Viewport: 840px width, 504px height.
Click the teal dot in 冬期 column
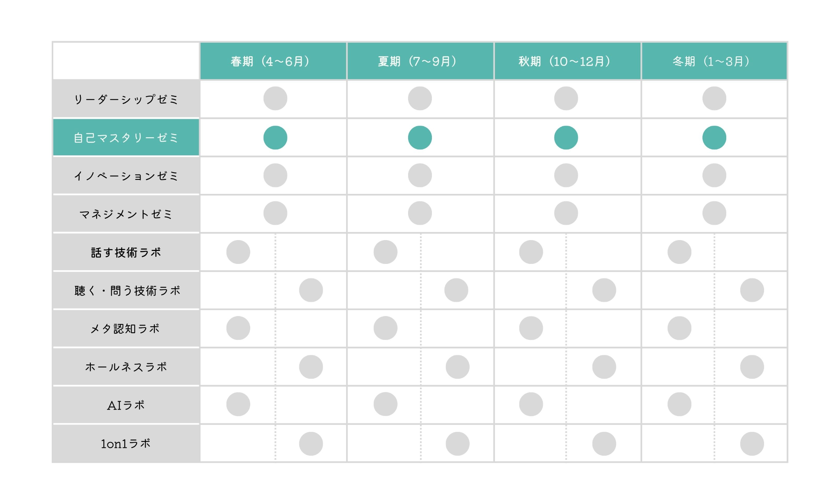[x=714, y=138]
